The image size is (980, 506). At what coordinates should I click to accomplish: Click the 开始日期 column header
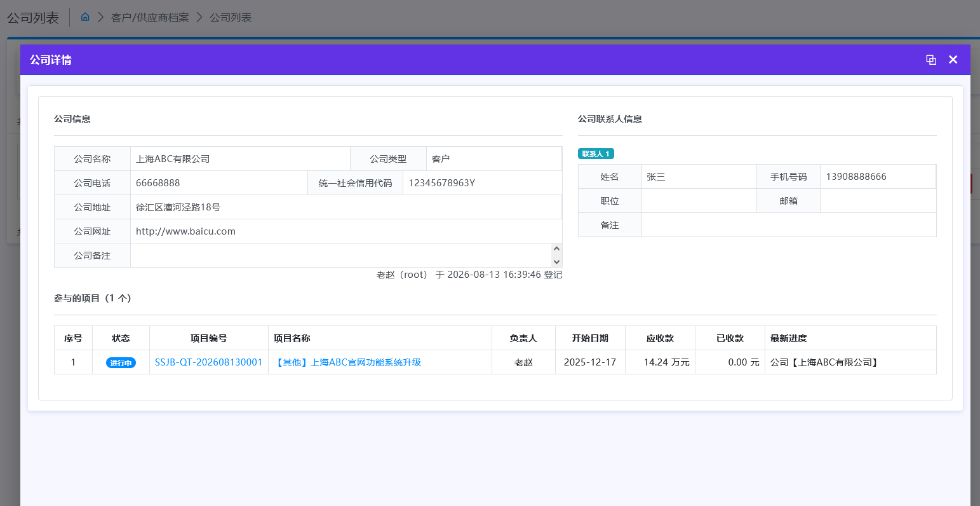[x=590, y=338]
